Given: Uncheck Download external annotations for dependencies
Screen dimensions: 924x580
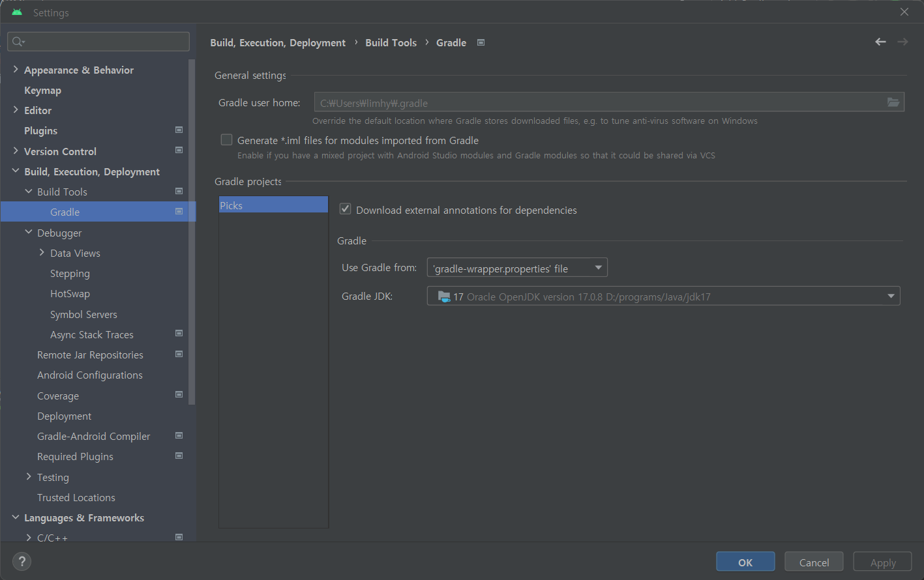Looking at the screenshot, I should pyautogui.click(x=346, y=209).
